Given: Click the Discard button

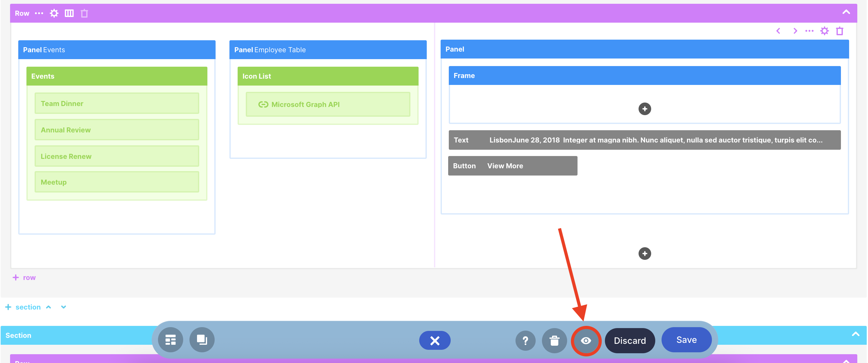Looking at the screenshot, I should click(629, 341).
